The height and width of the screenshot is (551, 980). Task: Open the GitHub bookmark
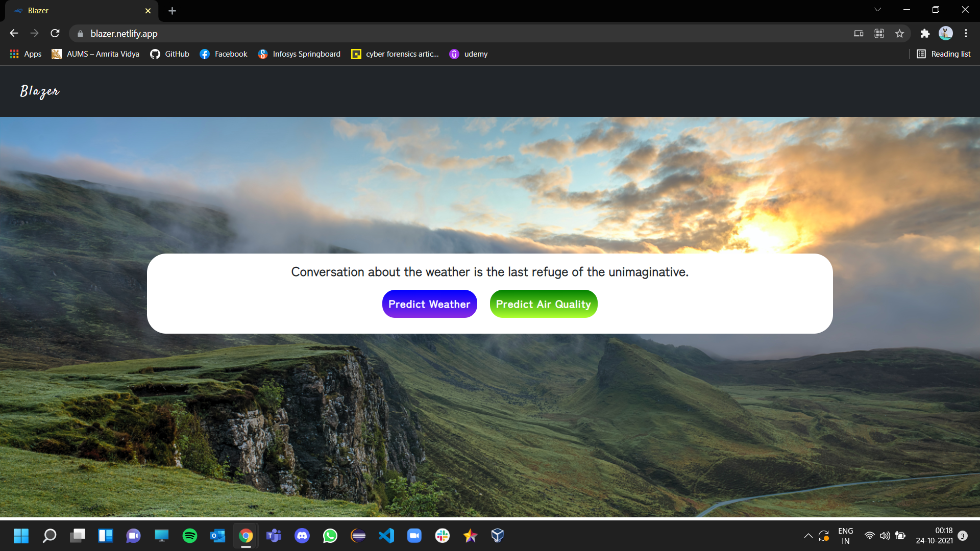point(170,54)
